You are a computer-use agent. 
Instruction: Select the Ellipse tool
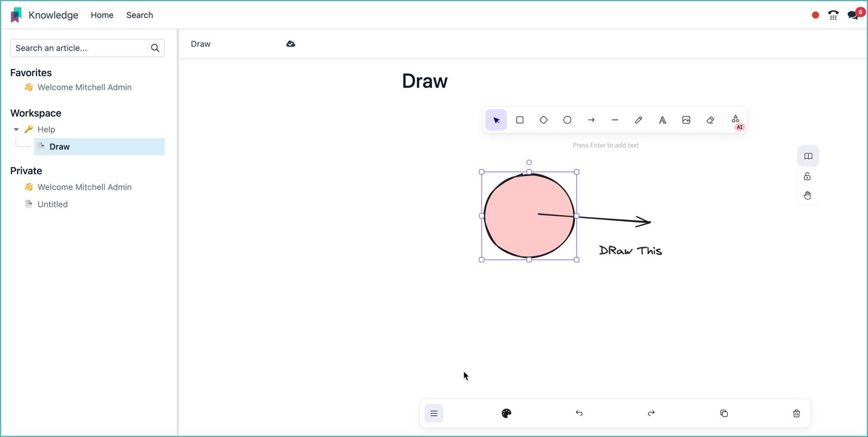pyautogui.click(x=567, y=120)
